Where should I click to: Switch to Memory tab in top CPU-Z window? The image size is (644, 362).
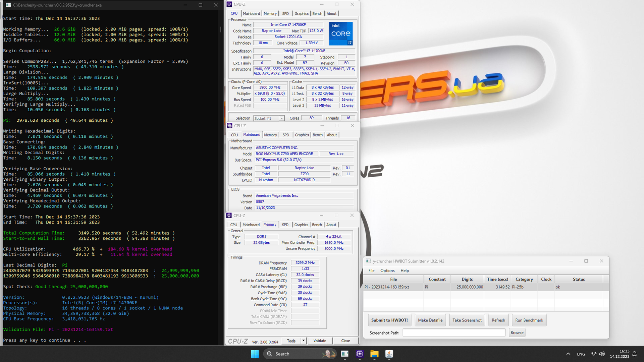coord(270,13)
